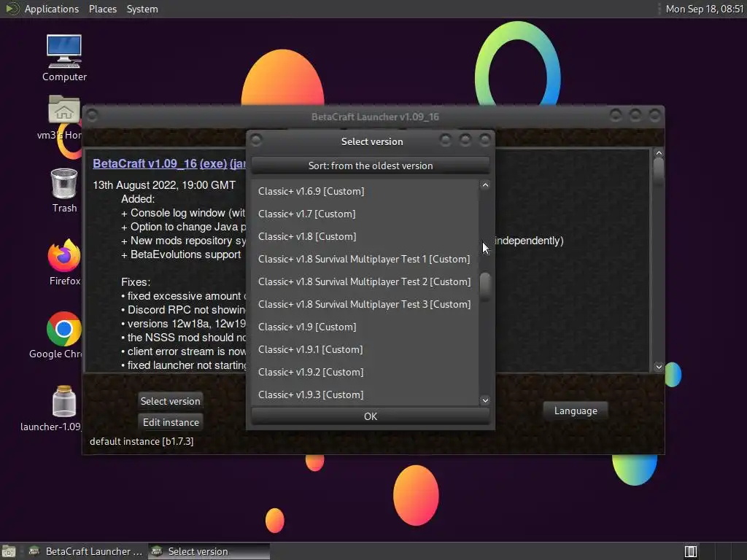Open the System menu

click(x=142, y=9)
